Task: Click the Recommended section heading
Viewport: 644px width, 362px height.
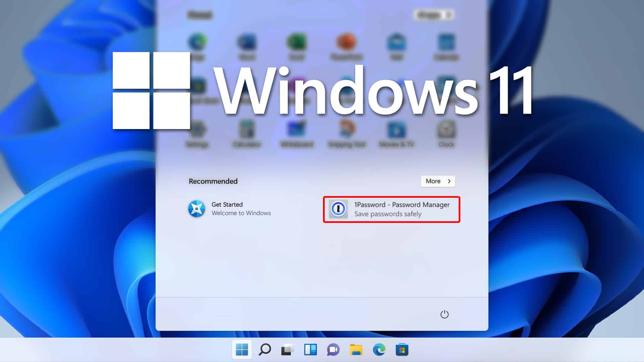Action: tap(213, 181)
